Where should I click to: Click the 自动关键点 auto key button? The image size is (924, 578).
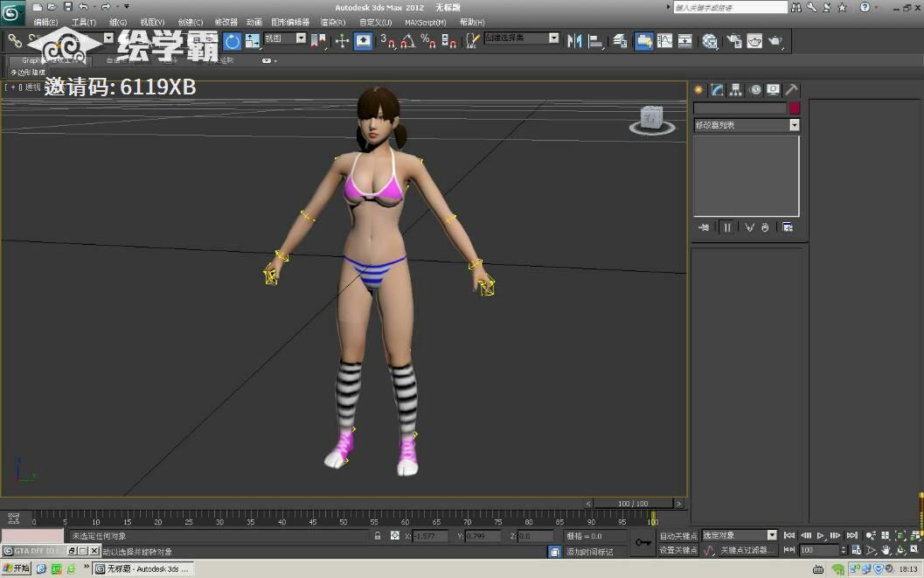pos(677,535)
